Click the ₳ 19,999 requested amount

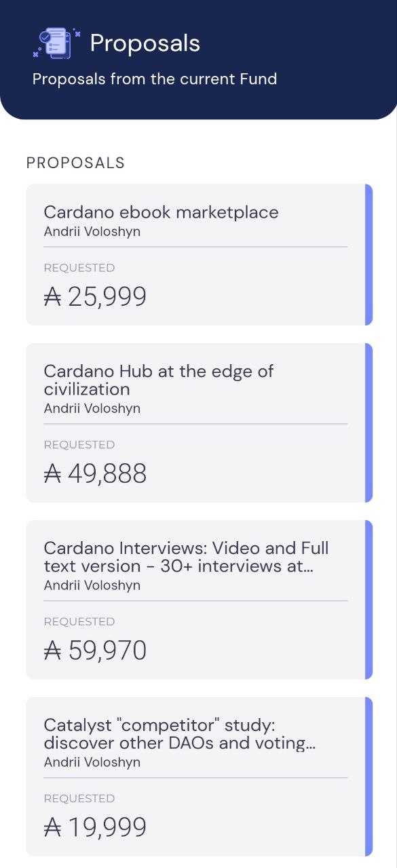pyautogui.click(x=95, y=828)
